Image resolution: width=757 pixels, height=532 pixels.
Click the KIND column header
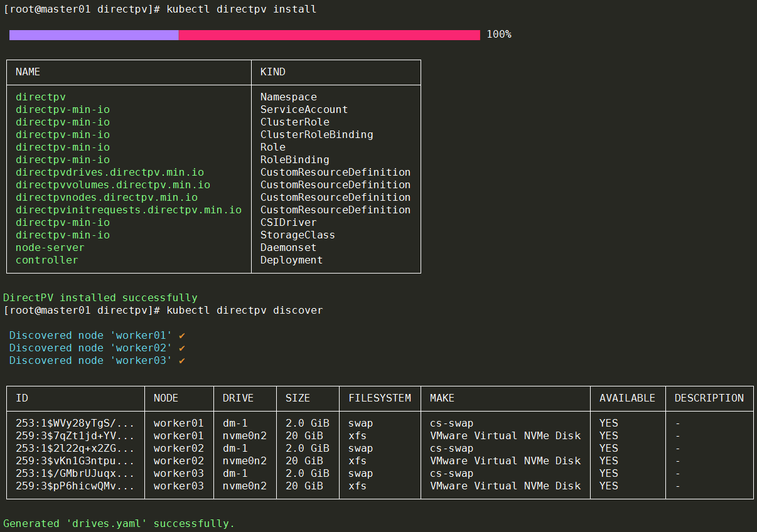click(272, 72)
